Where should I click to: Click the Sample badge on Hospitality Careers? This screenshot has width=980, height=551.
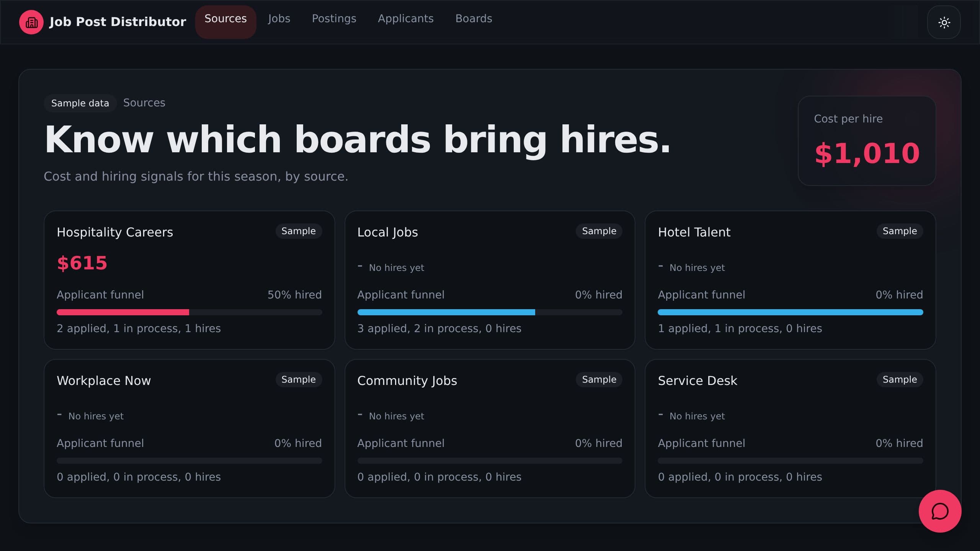(x=299, y=231)
